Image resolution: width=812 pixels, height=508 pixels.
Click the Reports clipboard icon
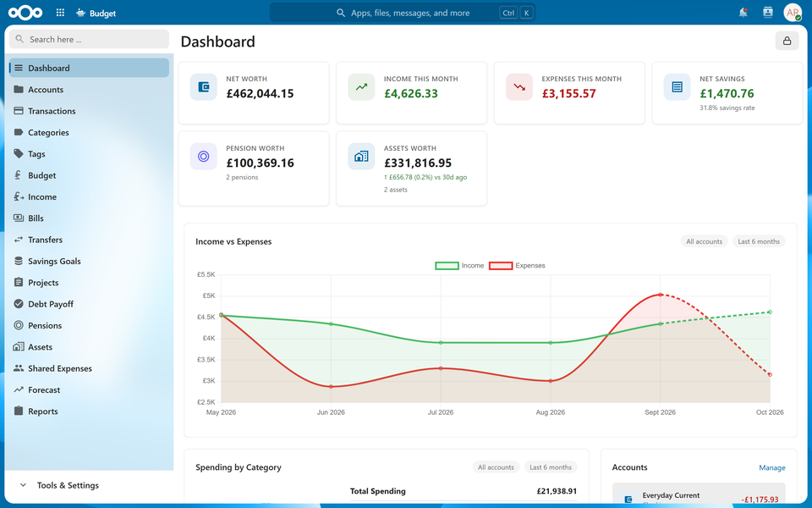[x=19, y=411]
